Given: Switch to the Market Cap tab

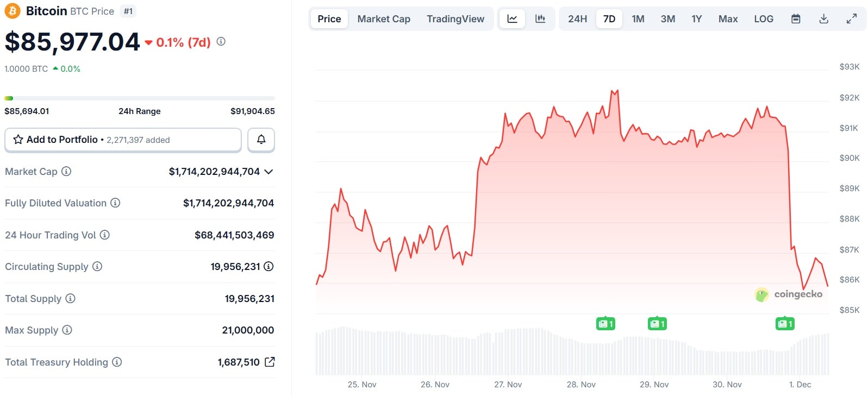Looking at the screenshot, I should coord(384,19).
